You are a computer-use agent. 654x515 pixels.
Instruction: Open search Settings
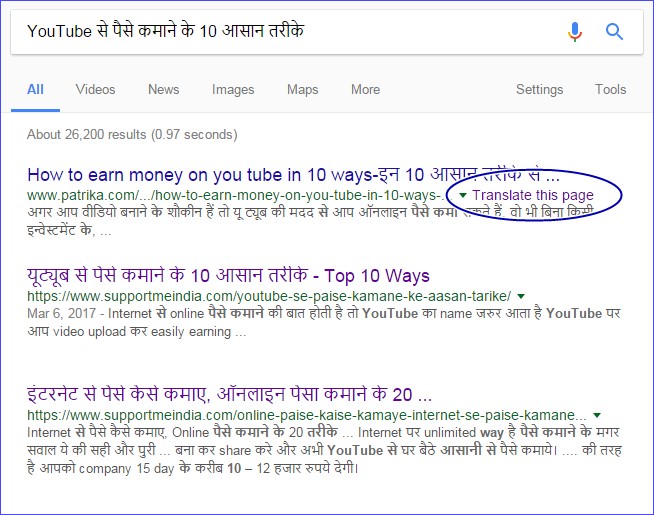[x=539, y=89]
